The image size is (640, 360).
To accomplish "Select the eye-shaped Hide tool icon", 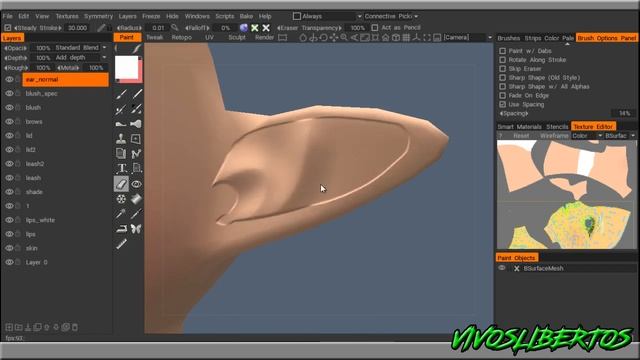I will pos(136,184).
